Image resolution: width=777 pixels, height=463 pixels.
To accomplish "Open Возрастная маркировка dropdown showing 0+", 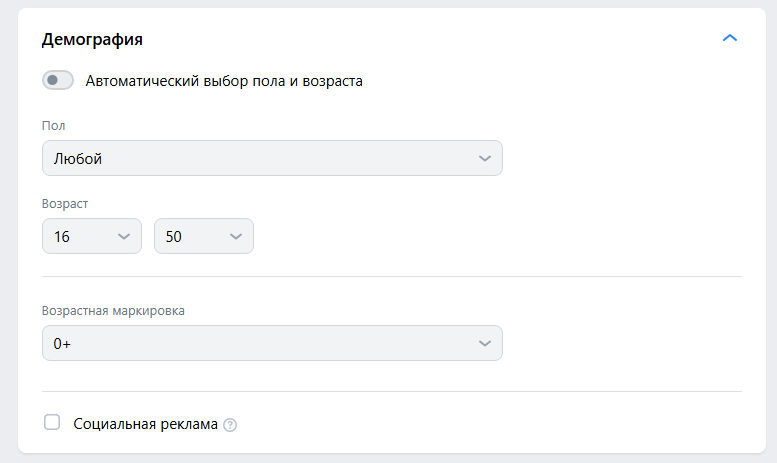I will 272,343.
